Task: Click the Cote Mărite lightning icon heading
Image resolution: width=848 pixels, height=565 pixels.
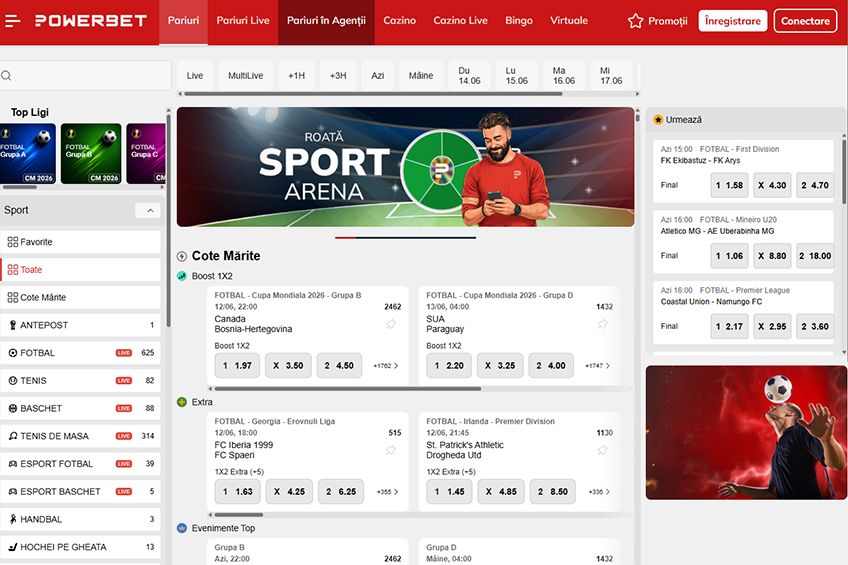Action: click(182, 256)
